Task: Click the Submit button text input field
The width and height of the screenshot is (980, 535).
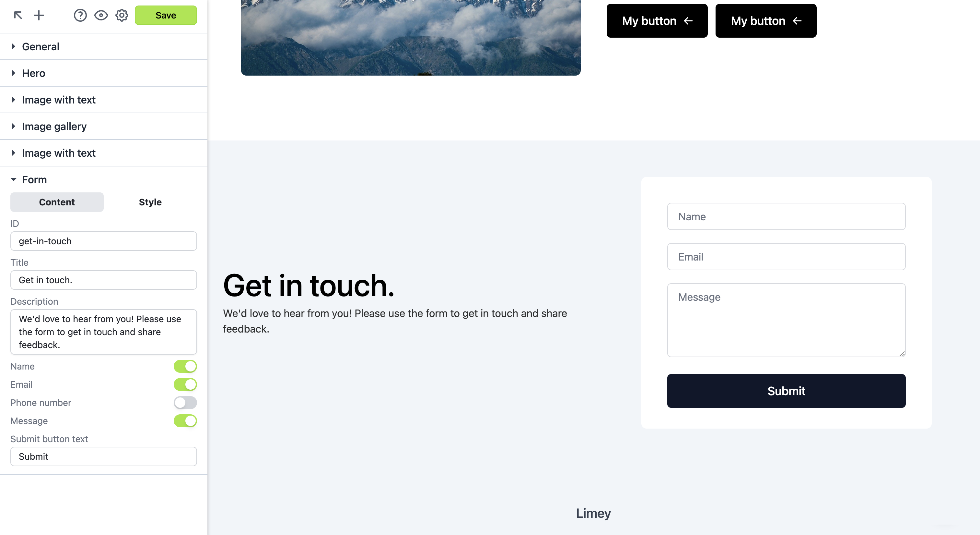Action: click(103, 456)
